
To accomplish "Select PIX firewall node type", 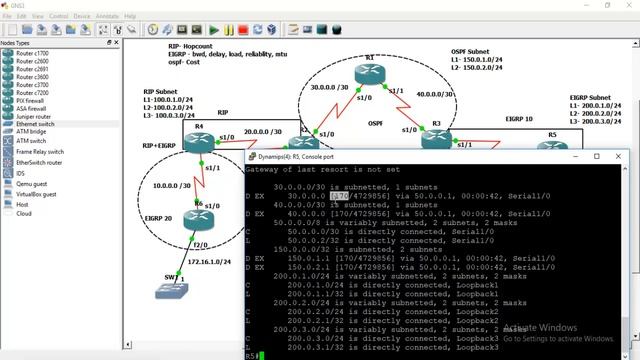I will (x=30, y=101).
